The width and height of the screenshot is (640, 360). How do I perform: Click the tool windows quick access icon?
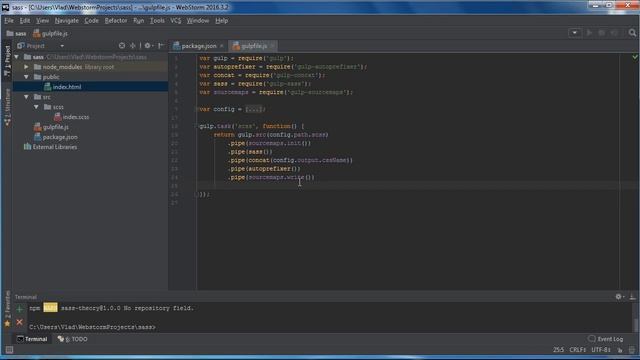pyautogui.click(x=9, y=350)
